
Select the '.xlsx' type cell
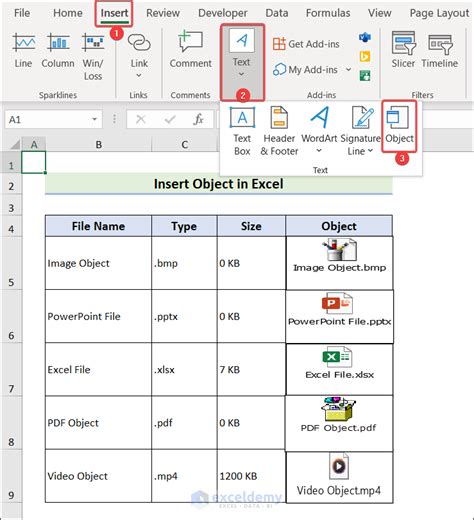(x=184, y=370)
